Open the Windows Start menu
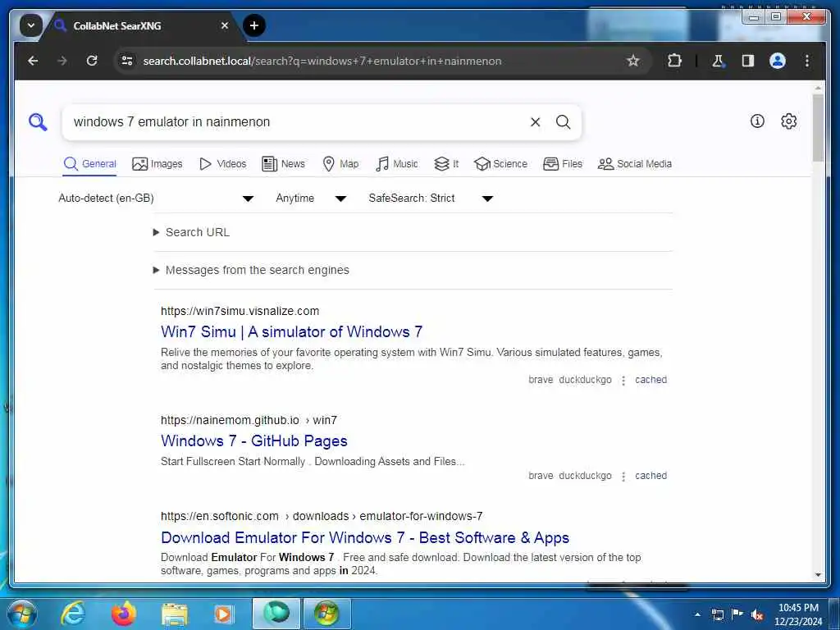 tap(21, 614)
